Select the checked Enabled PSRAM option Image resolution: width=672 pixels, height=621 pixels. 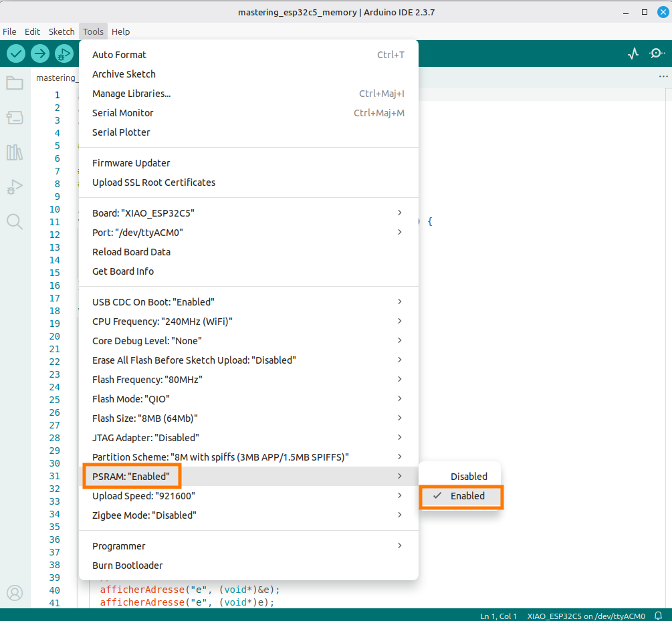(467, 496)
